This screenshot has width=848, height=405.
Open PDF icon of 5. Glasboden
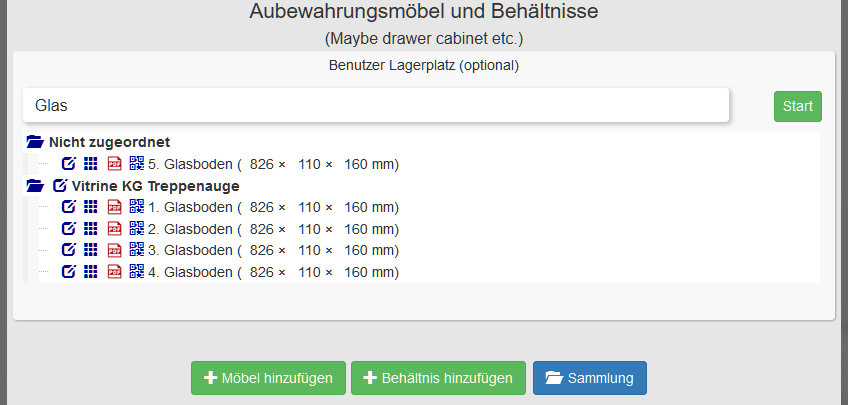point(114,164)
